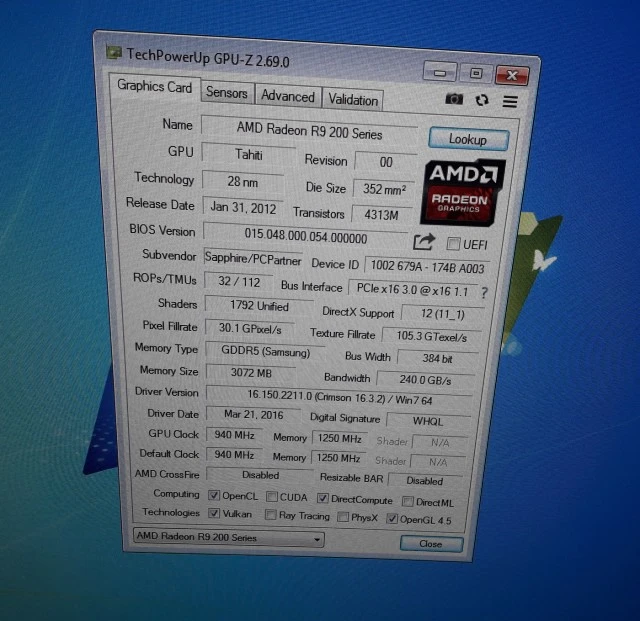
Task: Toggle the DirectCompute checkbox
Action: [x=323, y=499]
